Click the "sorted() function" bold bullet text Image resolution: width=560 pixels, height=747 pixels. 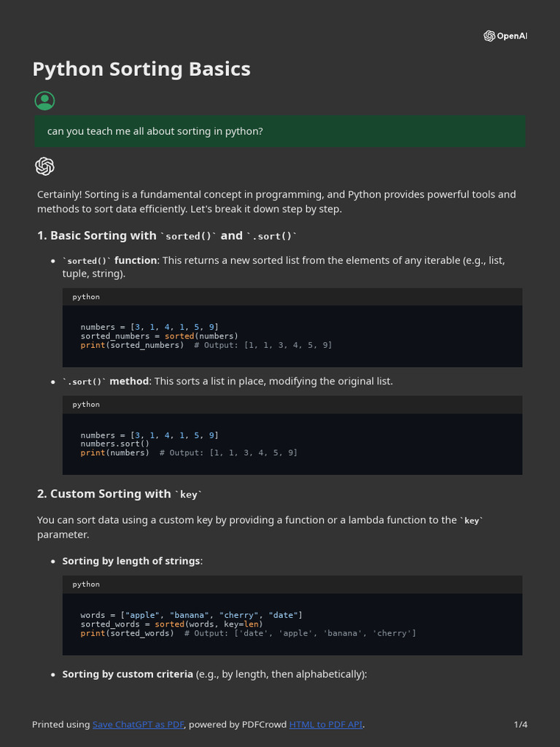click(x=109, y=260)
